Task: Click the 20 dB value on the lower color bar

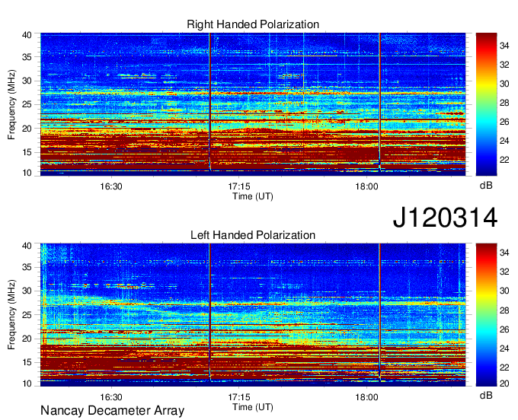Action: (504, 383)
